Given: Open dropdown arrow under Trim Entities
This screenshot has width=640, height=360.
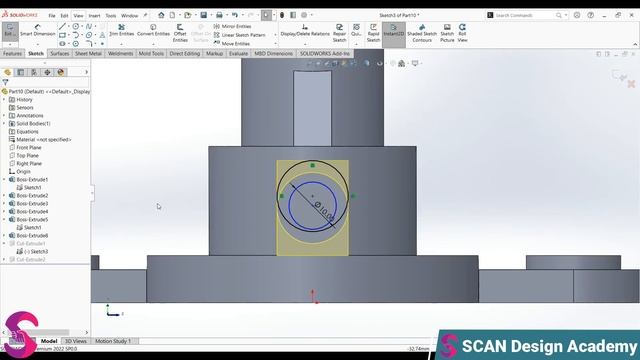Looking at the screenshot, I should click(x=121, y=44).
